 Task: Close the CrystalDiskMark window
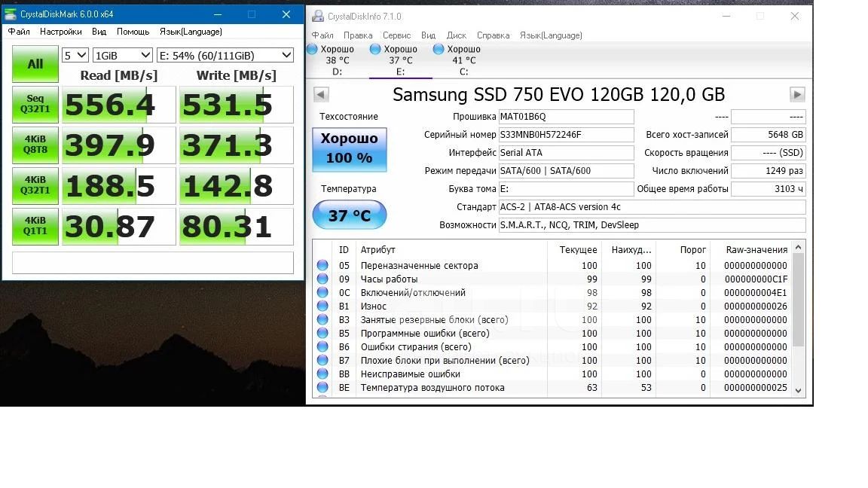[x=286, y=14]
